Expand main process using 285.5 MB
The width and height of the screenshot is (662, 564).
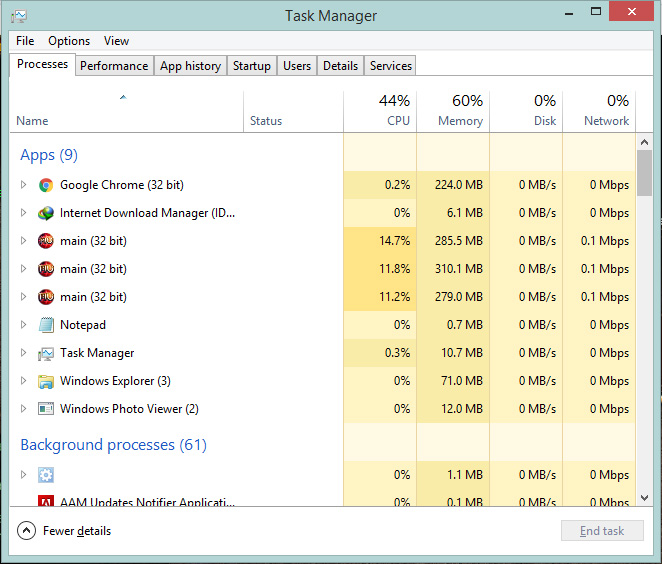coord(24,241)
